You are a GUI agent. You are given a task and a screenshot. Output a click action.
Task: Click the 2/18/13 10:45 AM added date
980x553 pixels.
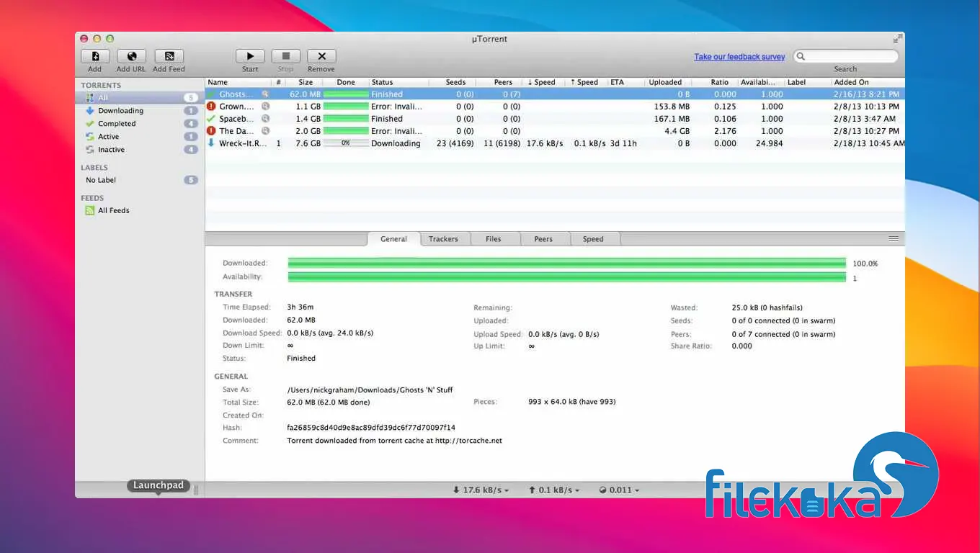869,143
